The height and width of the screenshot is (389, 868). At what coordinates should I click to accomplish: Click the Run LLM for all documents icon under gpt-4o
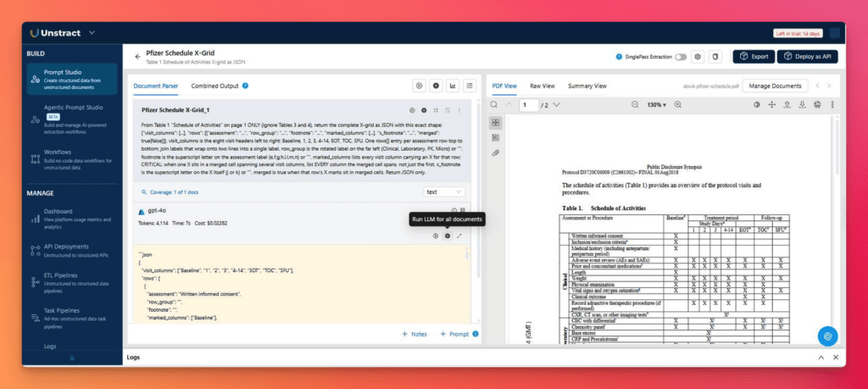tap(448, 236)
